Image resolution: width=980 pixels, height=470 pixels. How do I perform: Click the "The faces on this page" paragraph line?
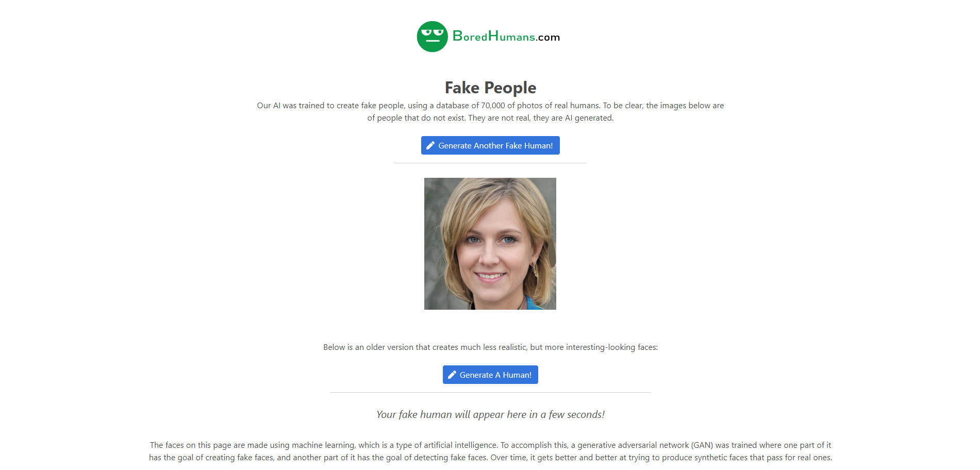(x=490, y=445)
